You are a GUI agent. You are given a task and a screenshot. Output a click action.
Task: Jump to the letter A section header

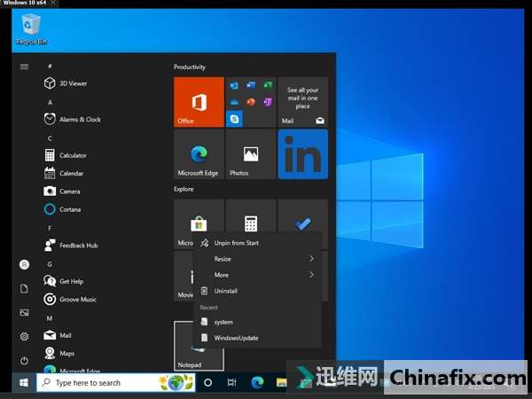tap(50, 103)
